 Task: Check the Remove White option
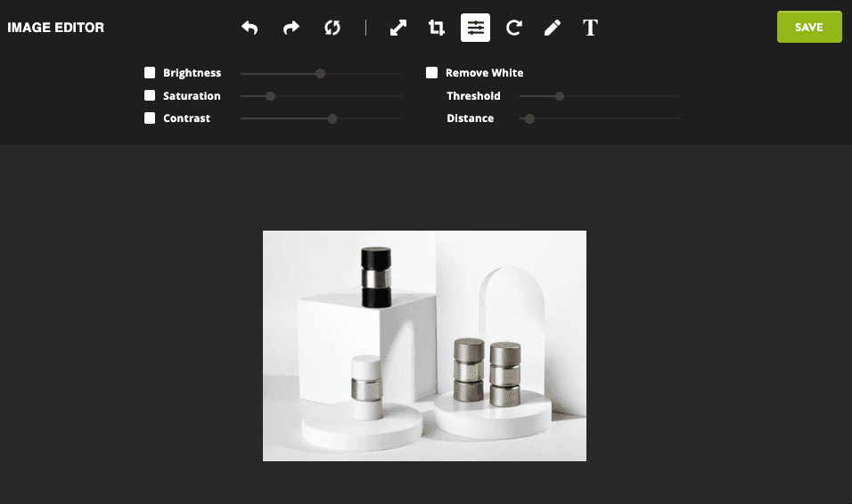(x=431, y=72)
